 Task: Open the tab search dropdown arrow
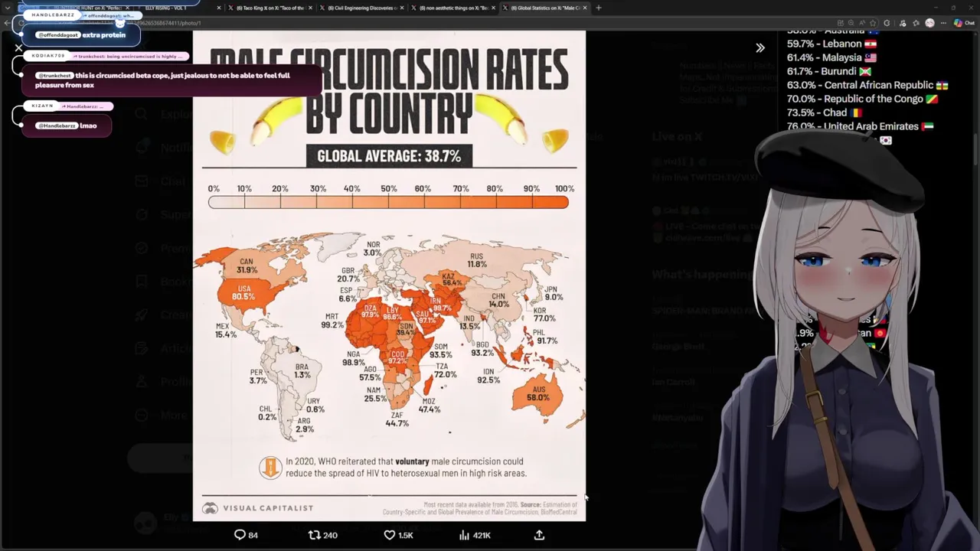click(8, 8)
